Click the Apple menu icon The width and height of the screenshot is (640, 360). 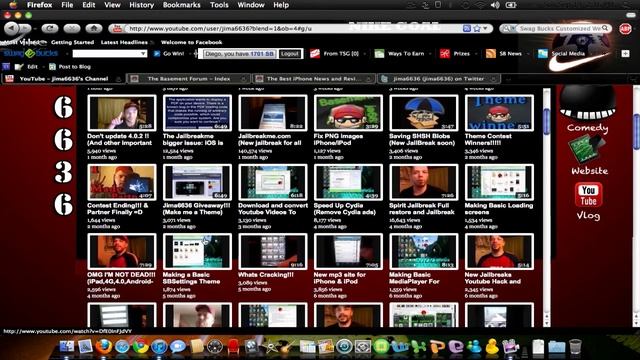[13, 5]
